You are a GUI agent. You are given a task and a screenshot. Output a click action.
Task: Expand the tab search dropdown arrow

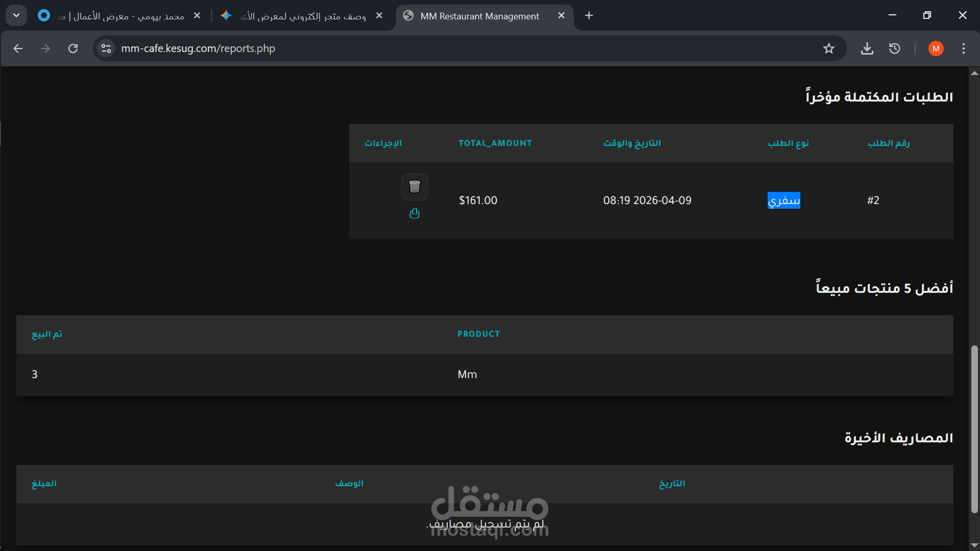click(x=16, y=15)
